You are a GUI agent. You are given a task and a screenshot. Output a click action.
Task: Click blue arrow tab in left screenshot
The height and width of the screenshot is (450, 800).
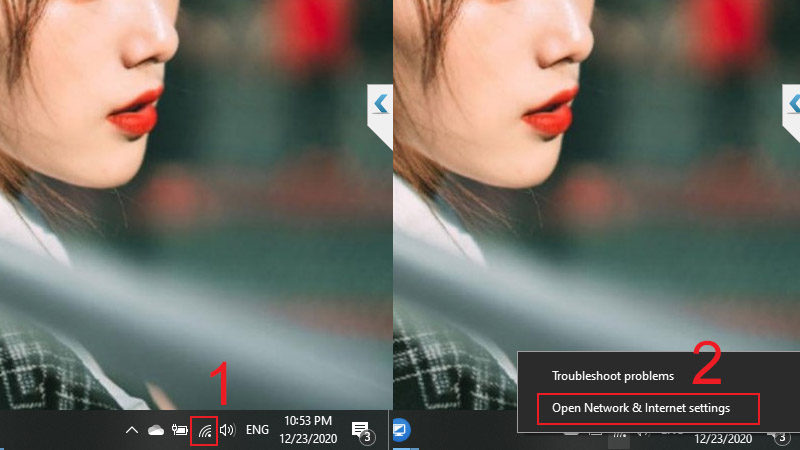click(x=380, y=103)
